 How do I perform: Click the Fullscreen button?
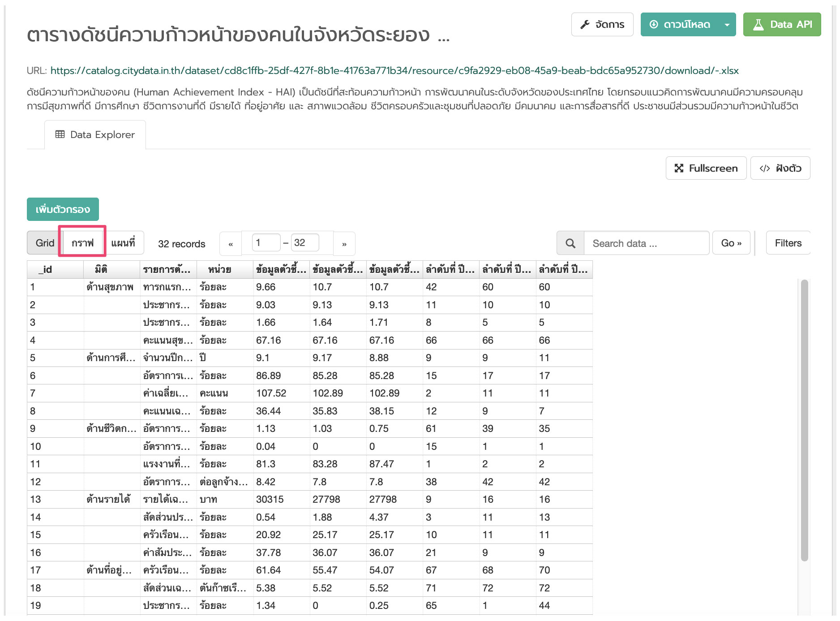tap(706, 168)
